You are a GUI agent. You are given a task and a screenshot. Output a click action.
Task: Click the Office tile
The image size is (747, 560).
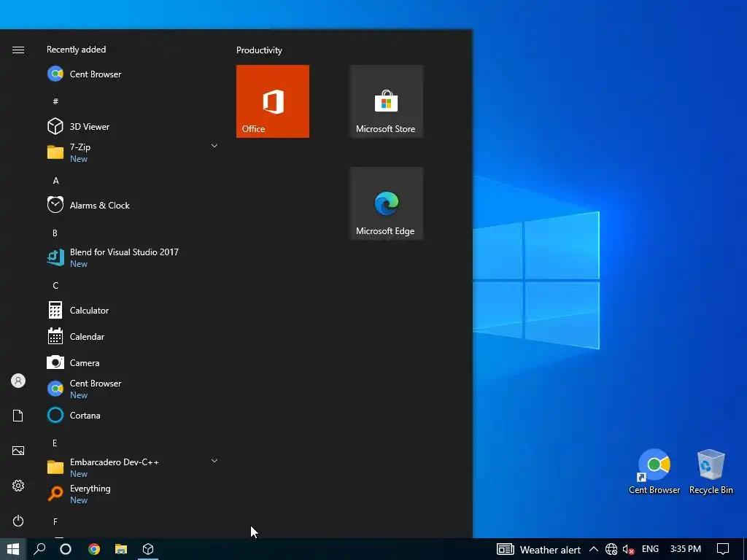(273, 101)
